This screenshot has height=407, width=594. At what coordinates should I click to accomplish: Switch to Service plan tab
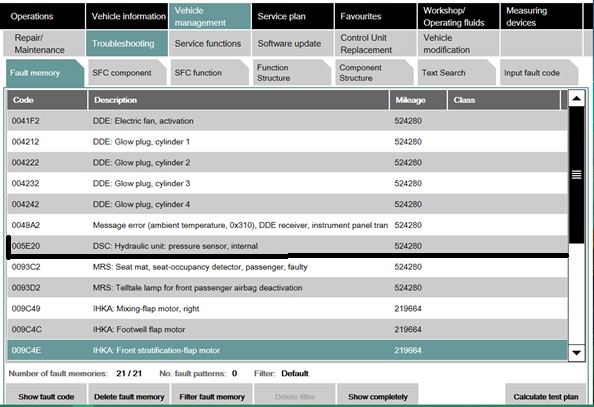click(x=292, y=16)
